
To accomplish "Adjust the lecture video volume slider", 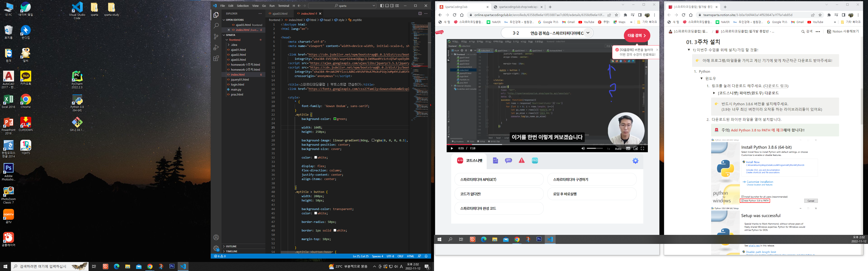I will [595, 148].
